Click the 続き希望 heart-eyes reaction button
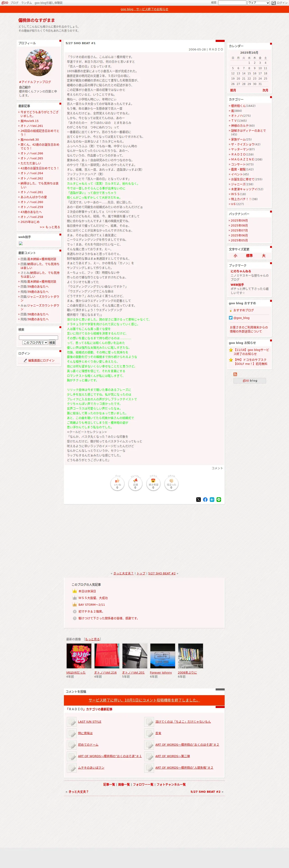The height and width of the screenshot is (868, 289). (x=154, y=484)
